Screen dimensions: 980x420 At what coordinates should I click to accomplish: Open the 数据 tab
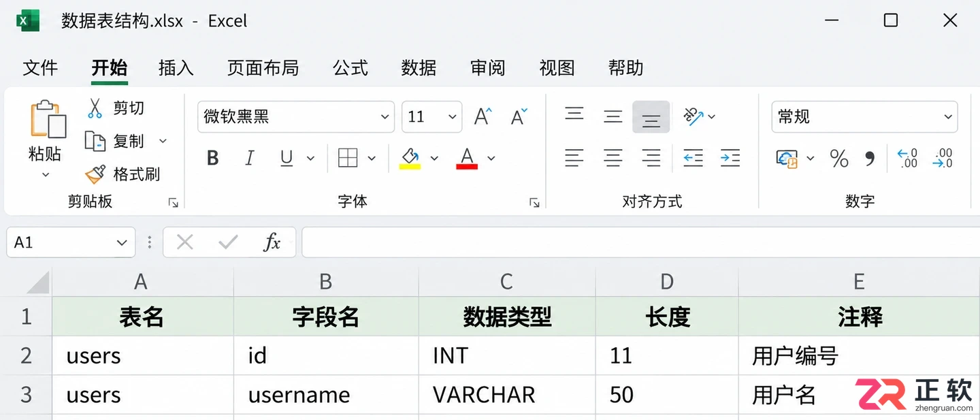pos(419,68)
